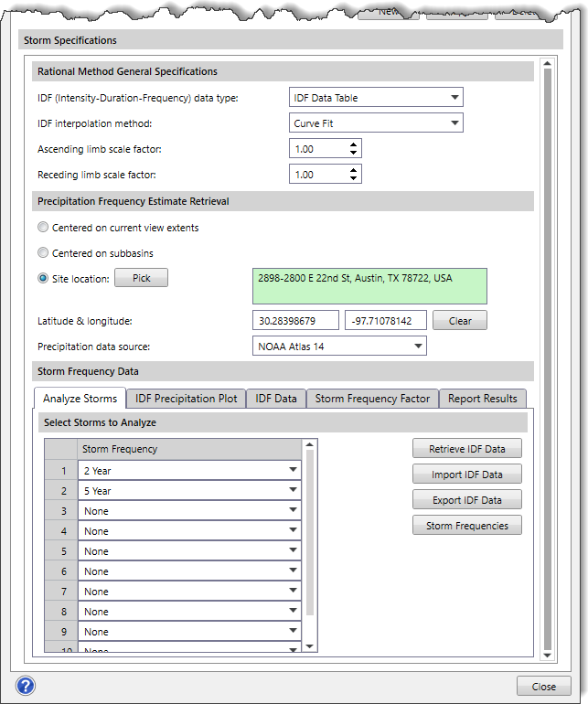Screen dimensions: 588x704
Task: Click the main panel scrollbar up arrow
Action: point(547,63)
